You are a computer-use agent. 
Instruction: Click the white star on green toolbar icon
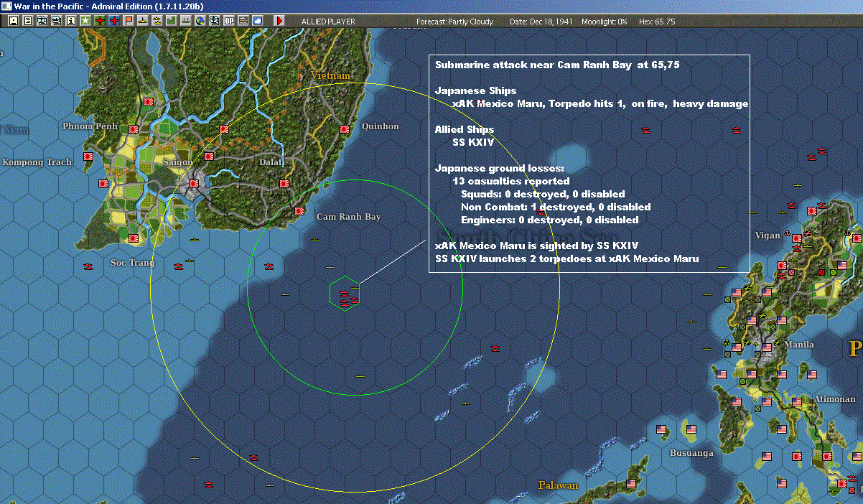click(x=85, y=21)
